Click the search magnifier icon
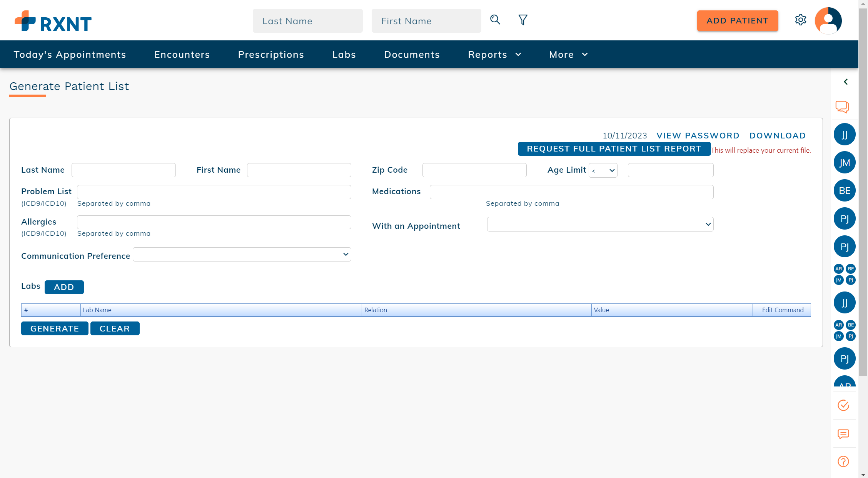 pos(495,20)
